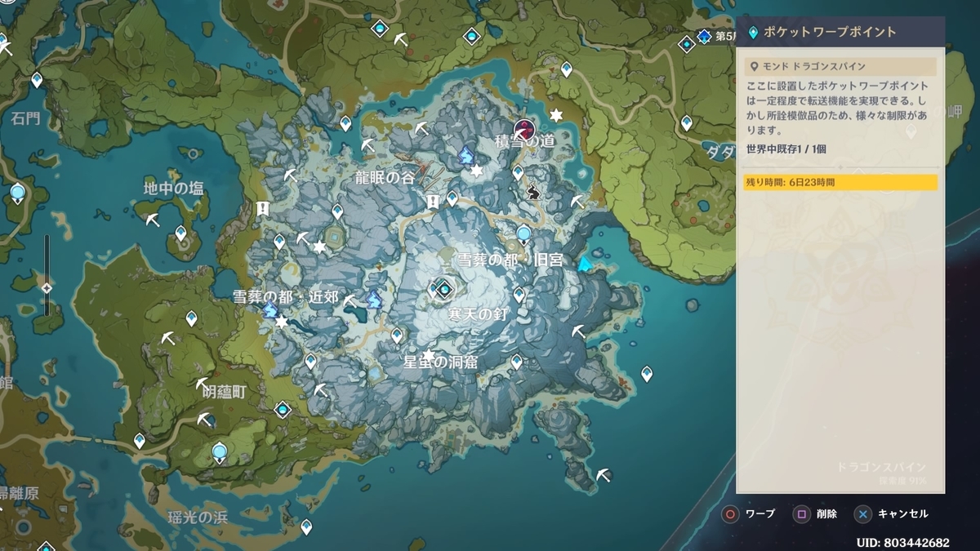The height and width of the screenshot is (551, 980).
Task: Select the large blue waypoint south of 明蘊町
Action: (x=219, y=453)
